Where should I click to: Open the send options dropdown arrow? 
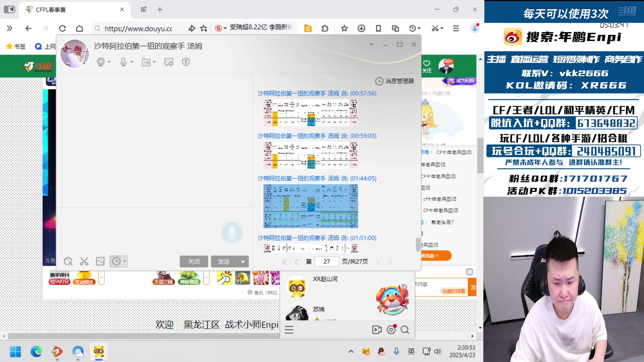tap(243, 261)
